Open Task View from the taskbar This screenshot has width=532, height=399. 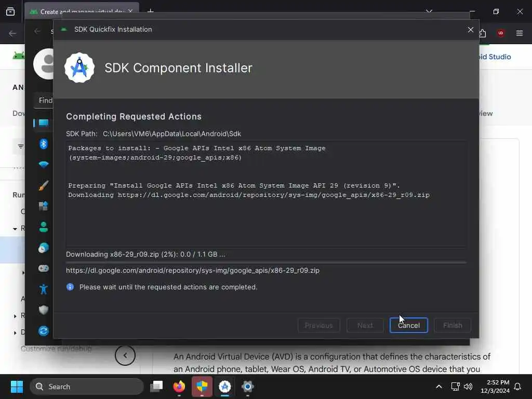point(156,387)
